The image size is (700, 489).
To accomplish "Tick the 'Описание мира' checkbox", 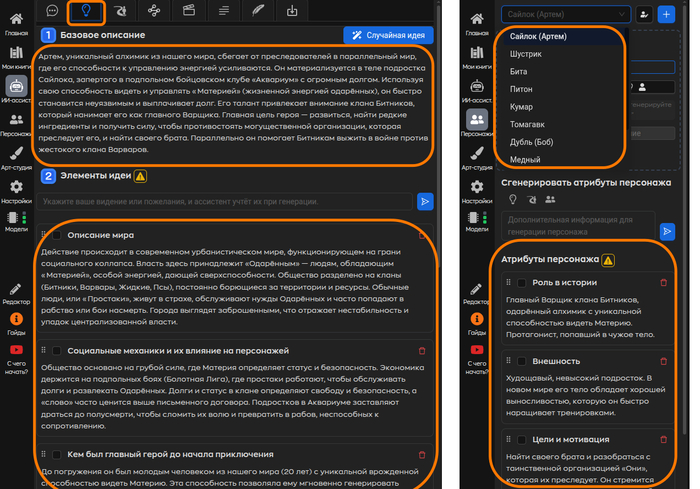I will pos(57,235).
